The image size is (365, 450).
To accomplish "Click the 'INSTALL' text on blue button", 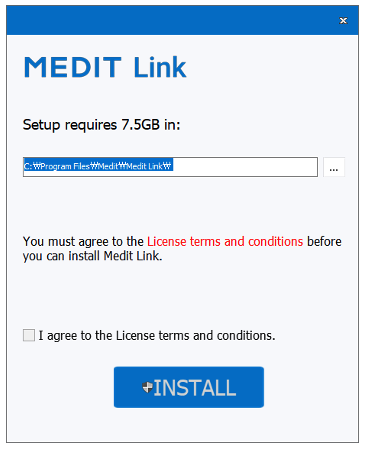I will coord(195,388).
